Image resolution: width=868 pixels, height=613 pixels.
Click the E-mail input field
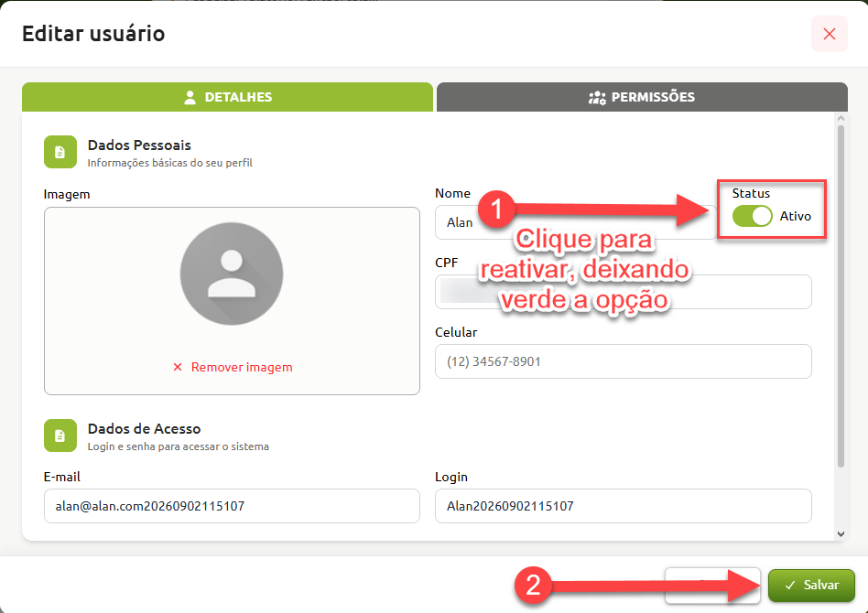click(232, 506)
